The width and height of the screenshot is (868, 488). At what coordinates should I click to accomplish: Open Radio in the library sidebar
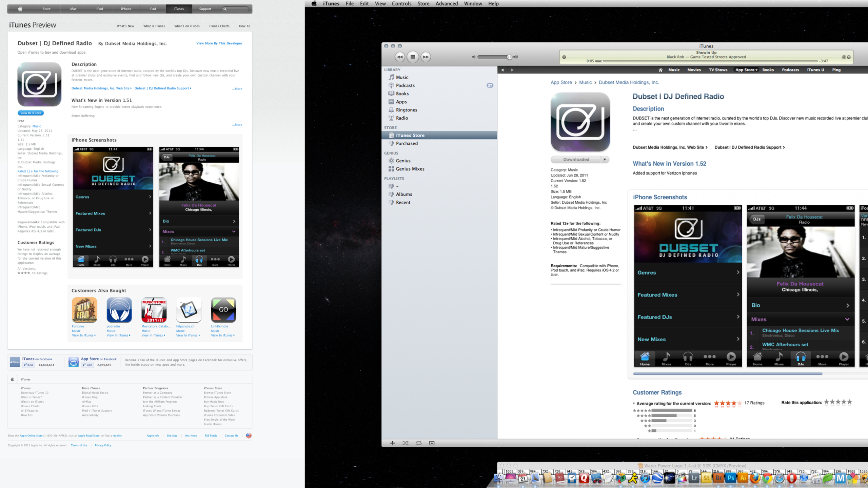[x=402, y=118]
